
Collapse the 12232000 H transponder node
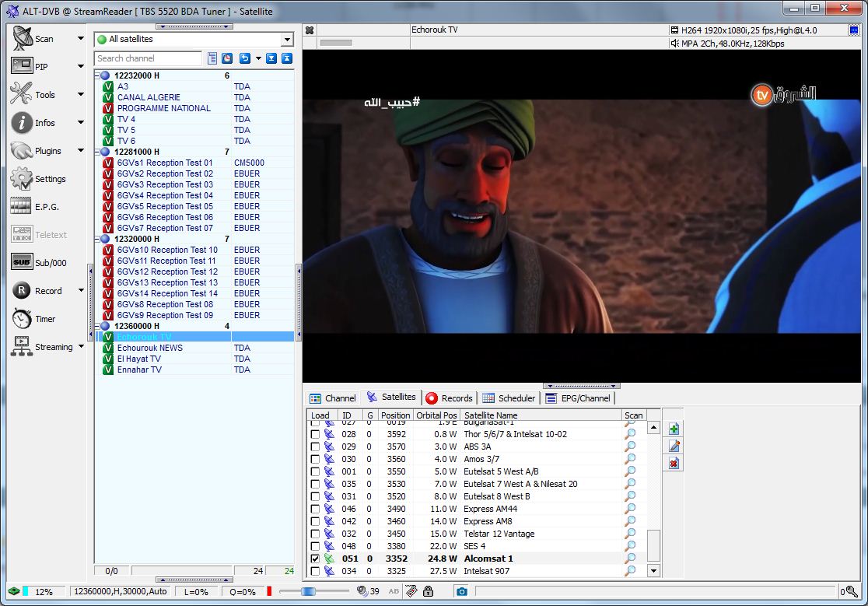(x=97, y=75)
